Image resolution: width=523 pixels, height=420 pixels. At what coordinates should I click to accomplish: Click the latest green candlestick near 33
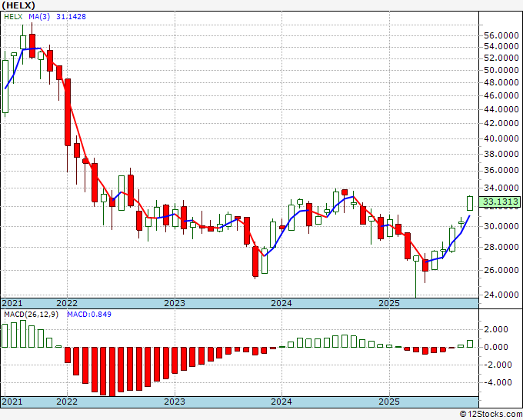pyautogui.click(x=470, y=203)
